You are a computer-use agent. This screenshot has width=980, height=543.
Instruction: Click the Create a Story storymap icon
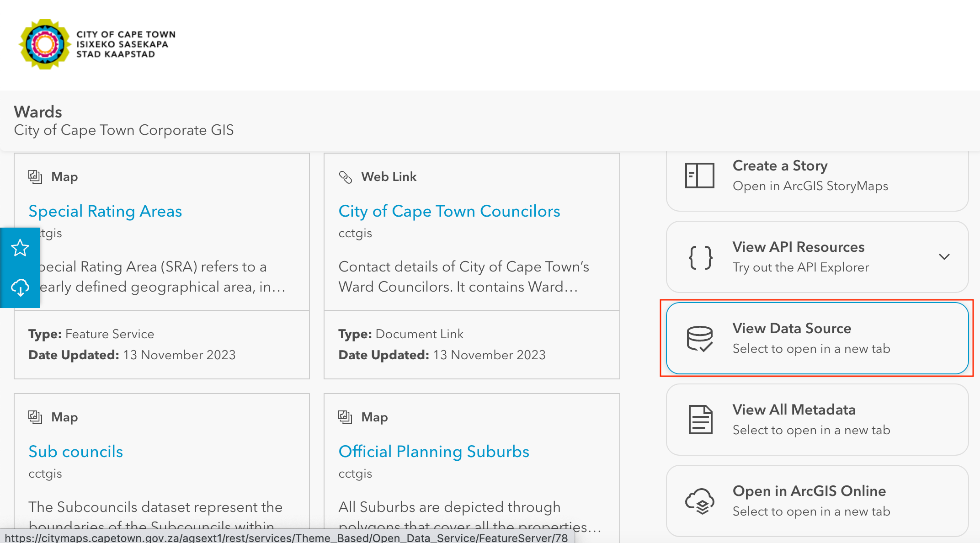[x=699, y=176]
